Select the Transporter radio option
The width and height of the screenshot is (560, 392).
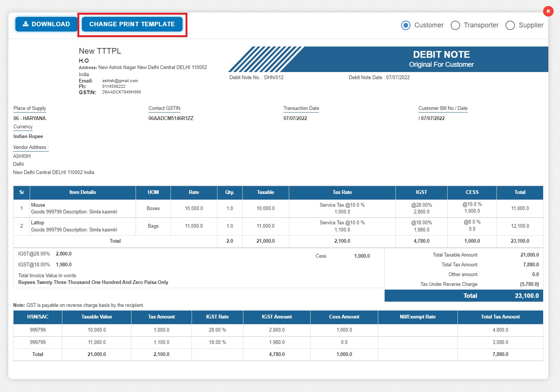pos(455,25)
